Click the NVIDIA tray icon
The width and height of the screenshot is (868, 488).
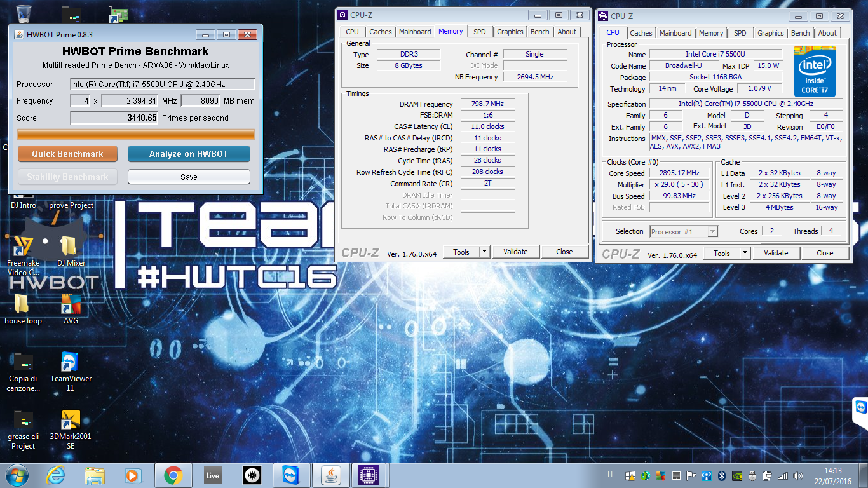[x=737, y=475]
